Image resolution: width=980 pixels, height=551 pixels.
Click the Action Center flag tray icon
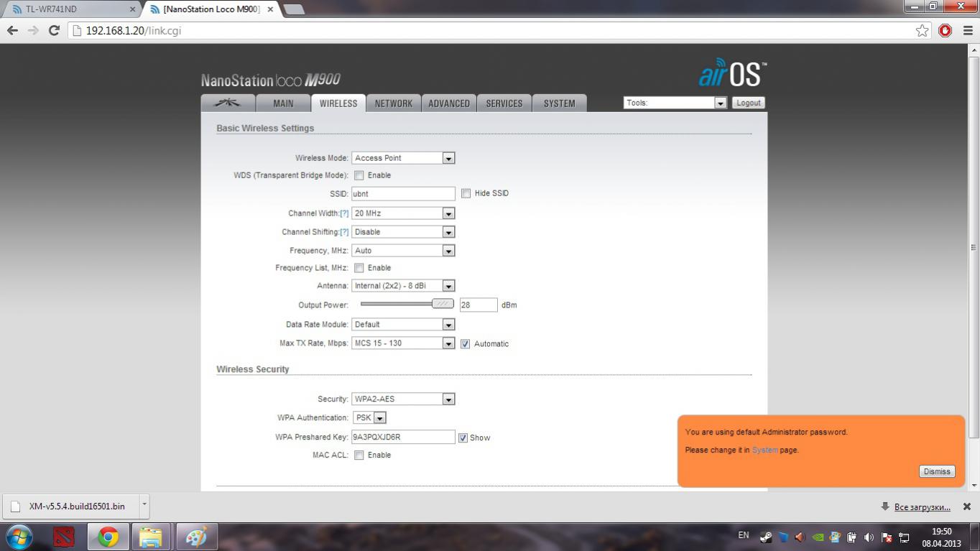click(x=887, y=537)
